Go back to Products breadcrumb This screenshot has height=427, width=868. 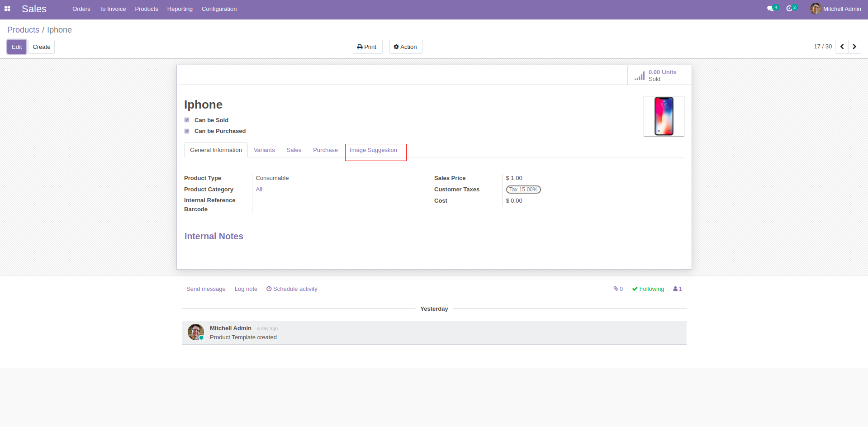[x=23, y=30]
